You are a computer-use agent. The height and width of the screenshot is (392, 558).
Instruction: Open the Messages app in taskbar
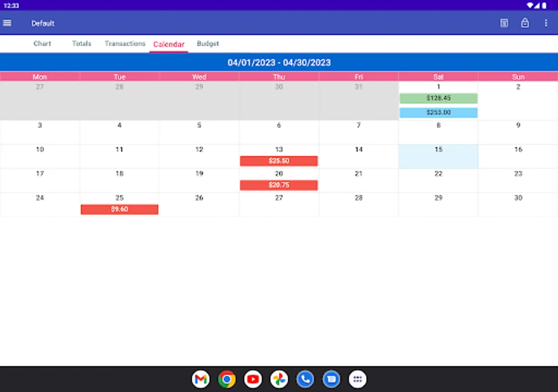331,379
